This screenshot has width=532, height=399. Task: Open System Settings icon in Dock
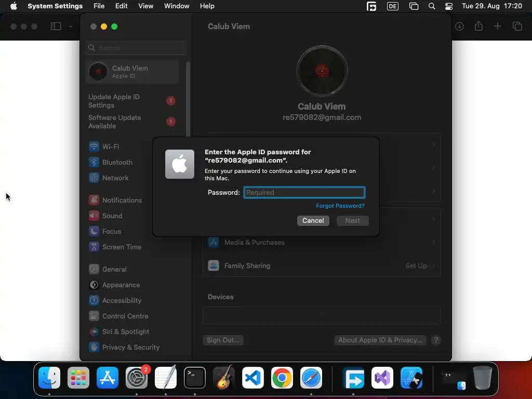click(137, 378)
